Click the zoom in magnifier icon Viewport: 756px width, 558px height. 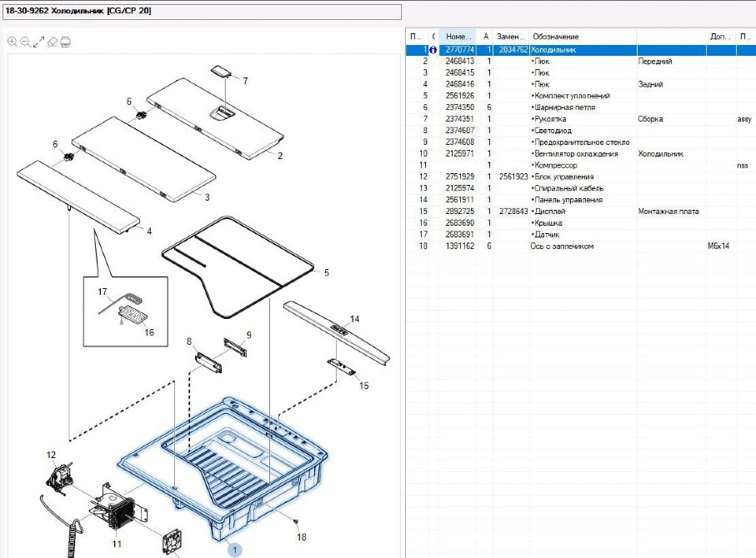tap(13, 42)
